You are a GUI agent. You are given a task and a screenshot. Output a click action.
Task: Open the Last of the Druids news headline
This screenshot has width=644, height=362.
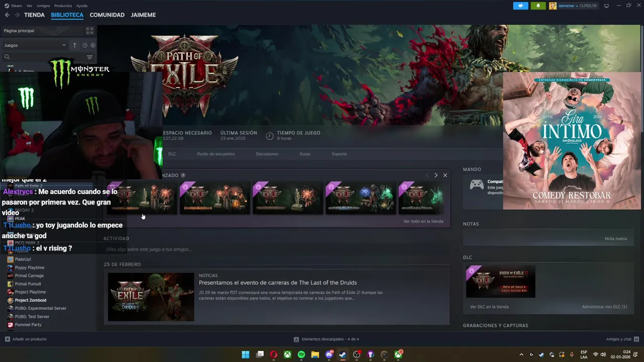(x=278, y=283)
